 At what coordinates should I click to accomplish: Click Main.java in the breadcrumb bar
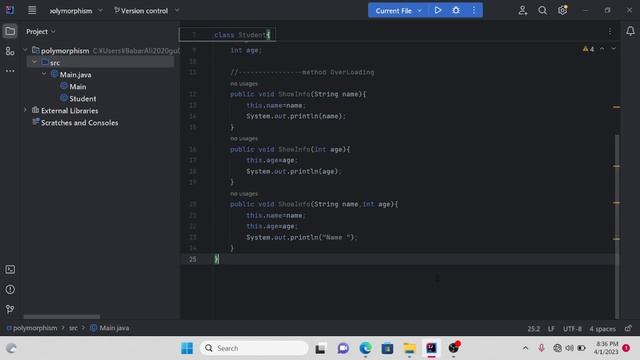point(109,328)
